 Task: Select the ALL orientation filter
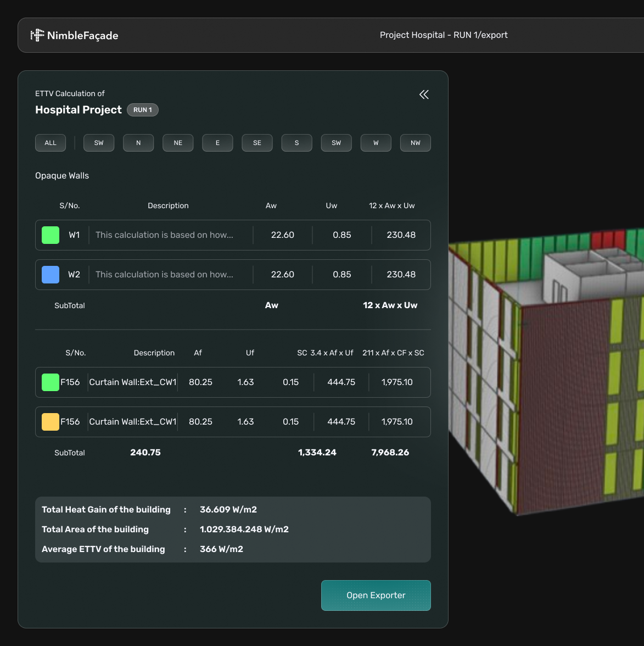tap(51, 143)
